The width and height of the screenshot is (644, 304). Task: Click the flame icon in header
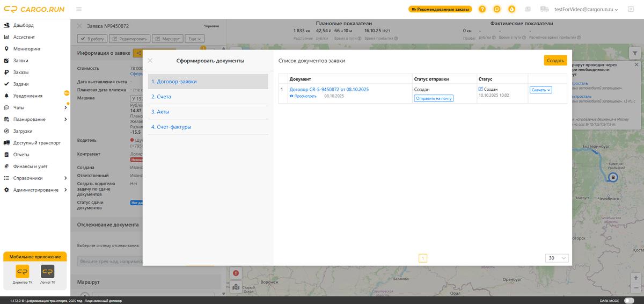pyautogui.click(x=511, y=9)
